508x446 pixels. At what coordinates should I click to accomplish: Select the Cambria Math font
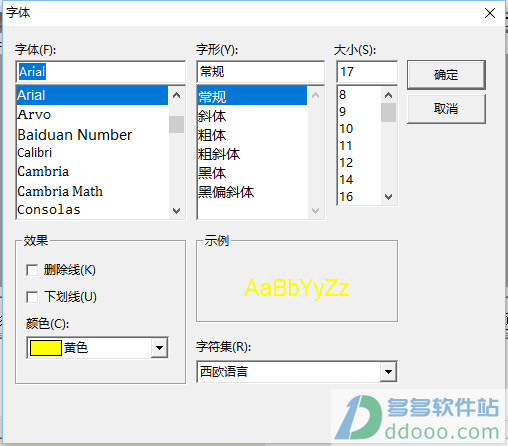(x=92, y=191)
